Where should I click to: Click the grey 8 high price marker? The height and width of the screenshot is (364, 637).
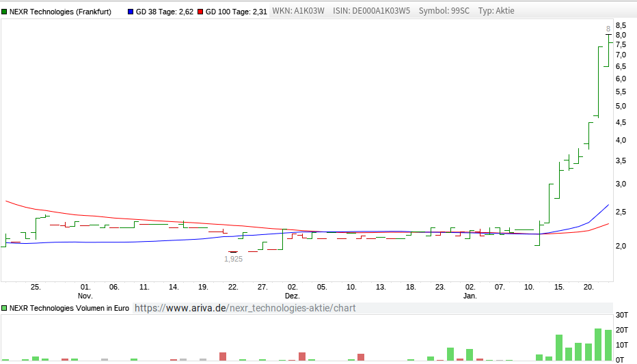click(608, 29)
